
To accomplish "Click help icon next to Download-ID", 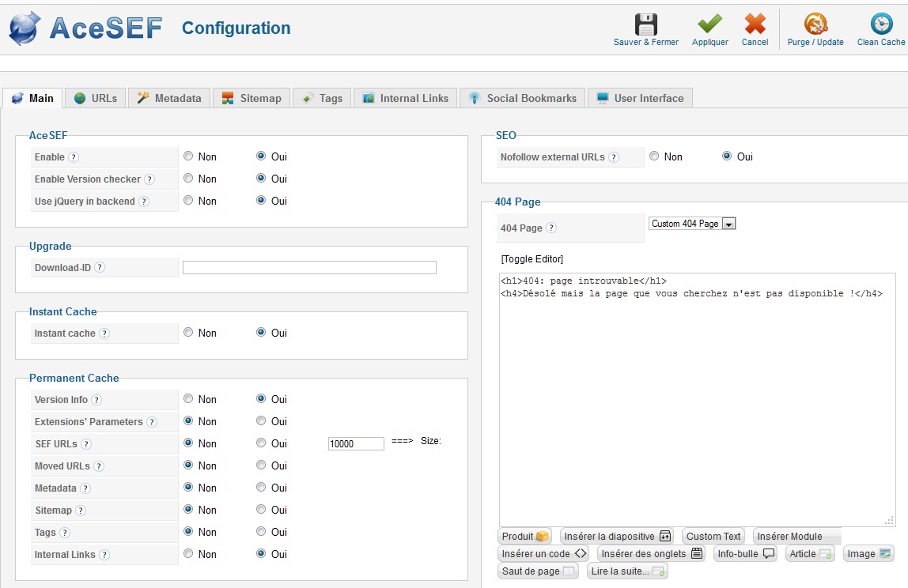I will [x=100, y=268].
